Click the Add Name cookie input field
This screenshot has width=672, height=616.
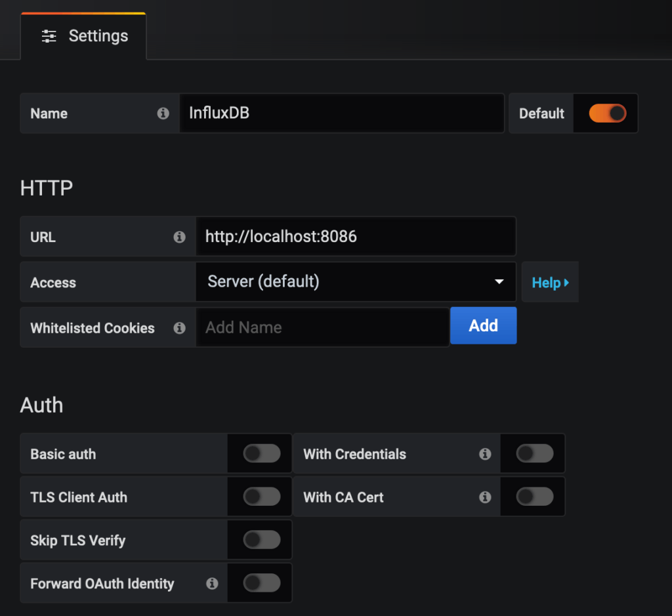[x=322, y=328]
